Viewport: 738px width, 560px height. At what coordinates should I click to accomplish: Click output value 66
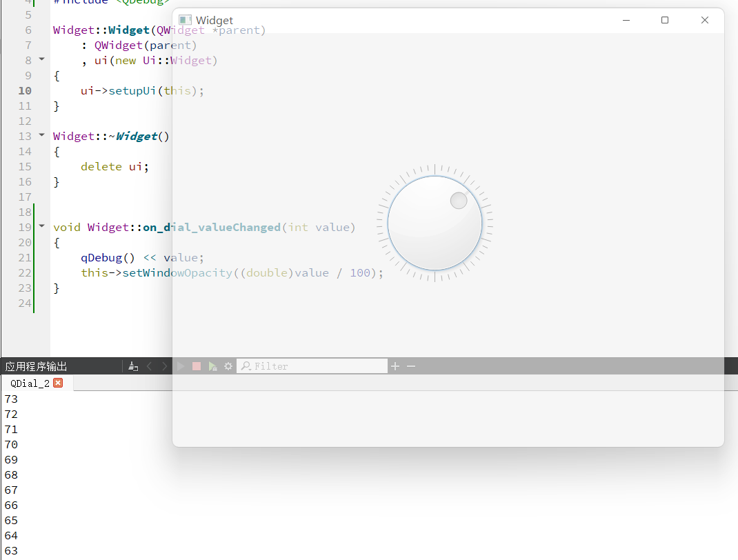click(x=11, y=506)
